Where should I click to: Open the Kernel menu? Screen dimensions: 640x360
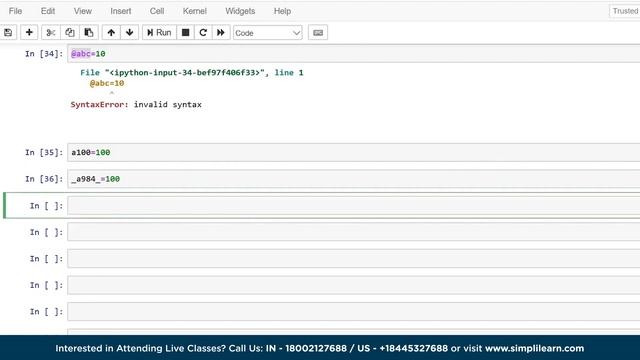click(195, 11)
